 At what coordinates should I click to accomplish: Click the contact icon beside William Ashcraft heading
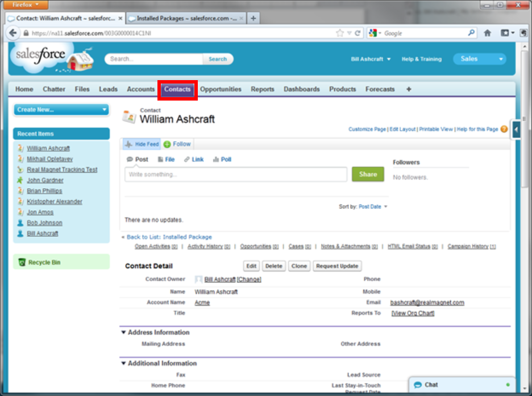(129, 116)
